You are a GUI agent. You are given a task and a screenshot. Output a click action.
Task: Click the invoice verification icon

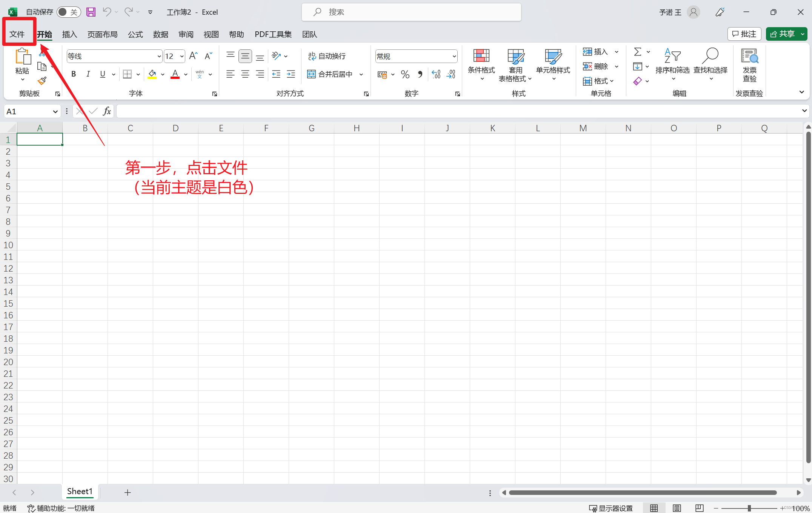pos(749,64)
